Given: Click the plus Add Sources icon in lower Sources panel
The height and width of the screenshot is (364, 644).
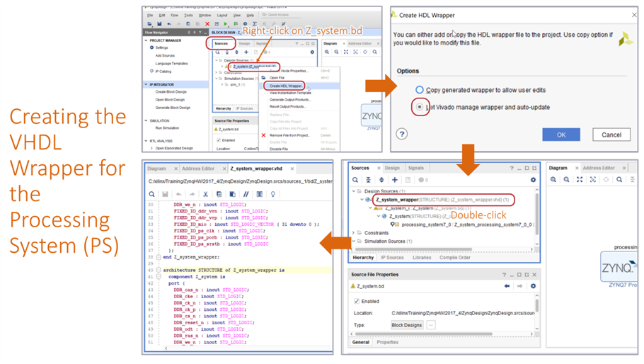Looking at the screenshot, I should [x=394, y=180].
